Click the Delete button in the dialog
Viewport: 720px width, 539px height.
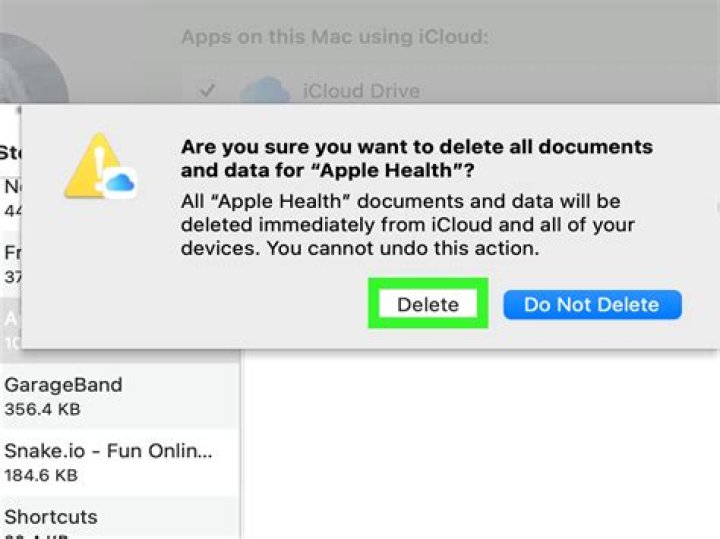pyautogui.click(x=428, y=305)
